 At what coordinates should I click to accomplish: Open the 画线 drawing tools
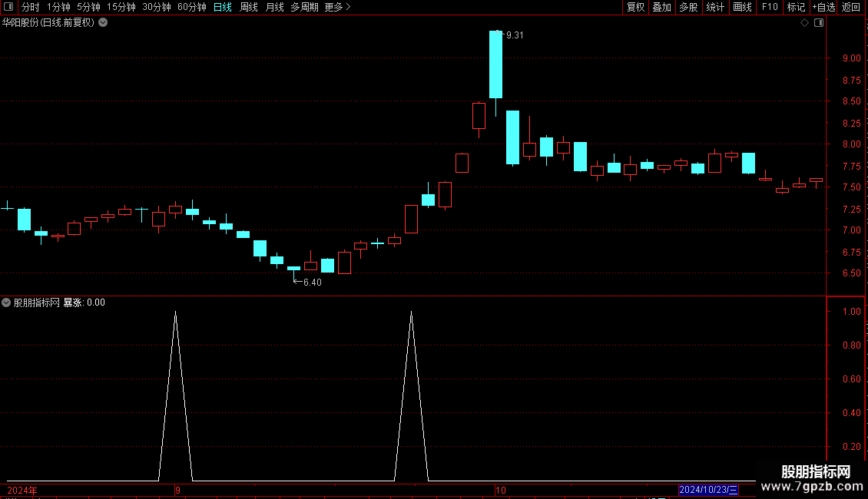[742, 7]
